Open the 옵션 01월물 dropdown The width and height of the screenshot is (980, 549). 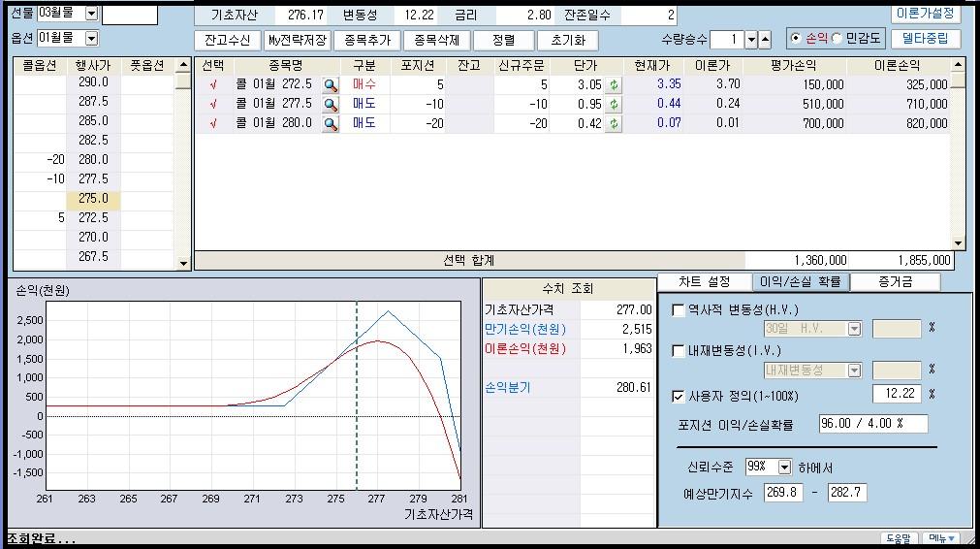coord(91,38)
